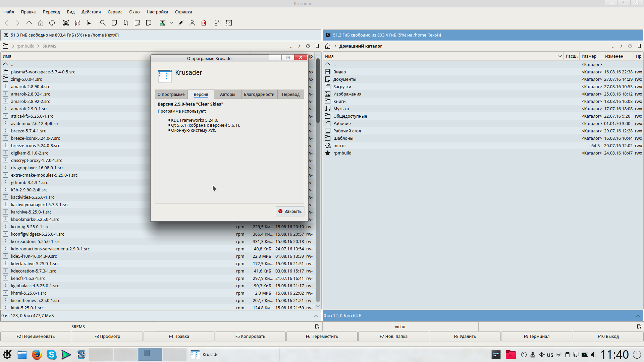Viewport: 644px width, 362px height.
Task: Click the F5 Копировать button
Action: [250, 336]
